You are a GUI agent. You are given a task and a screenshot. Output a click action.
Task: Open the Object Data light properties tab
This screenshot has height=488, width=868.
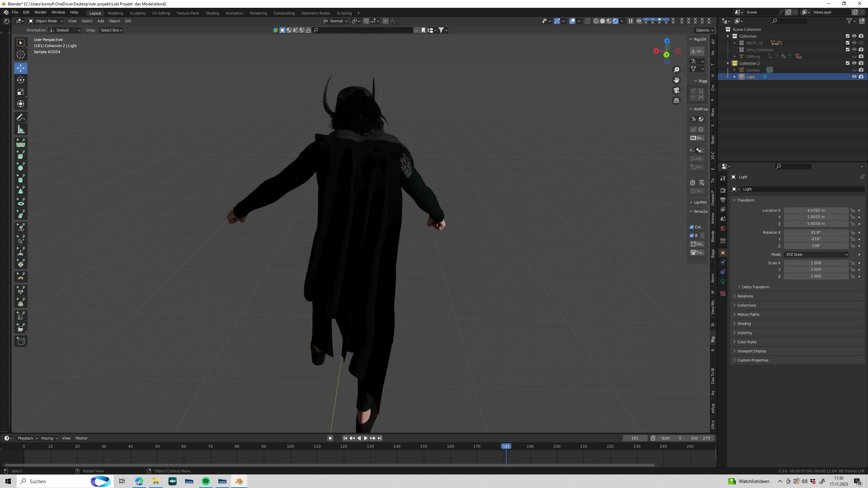[723, 281]
